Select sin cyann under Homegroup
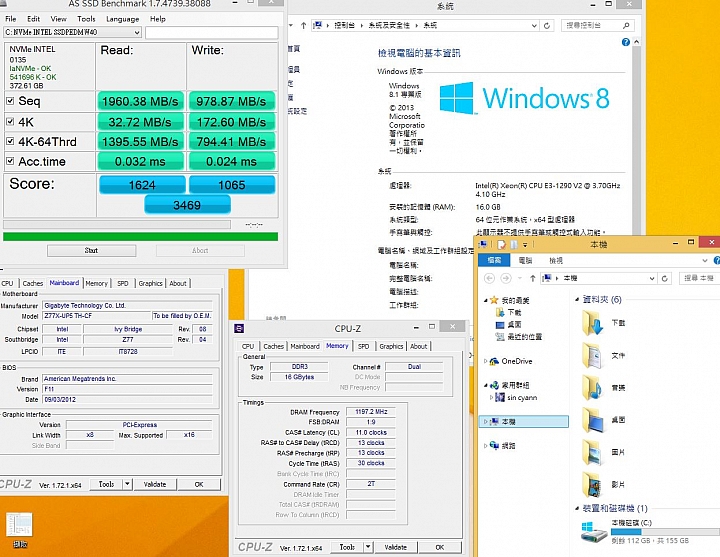 [516, 398]
